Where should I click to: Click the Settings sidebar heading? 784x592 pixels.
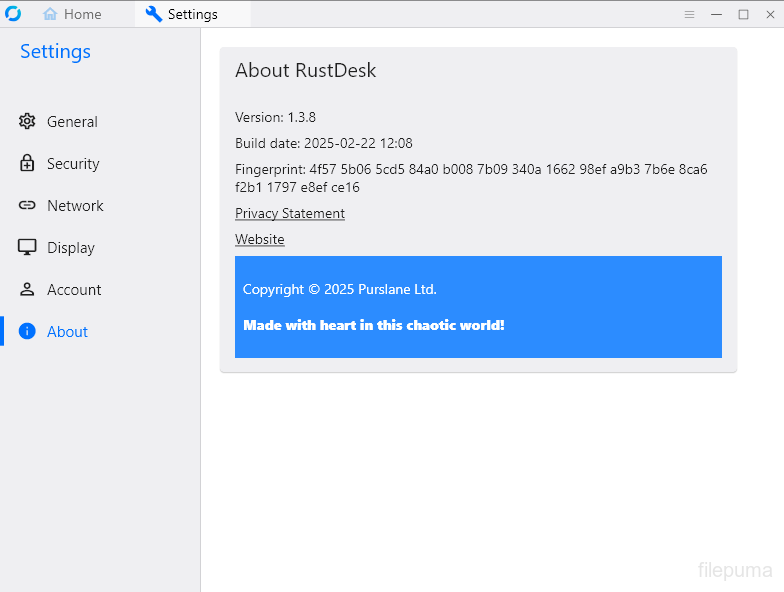click(x=56, y=52)
